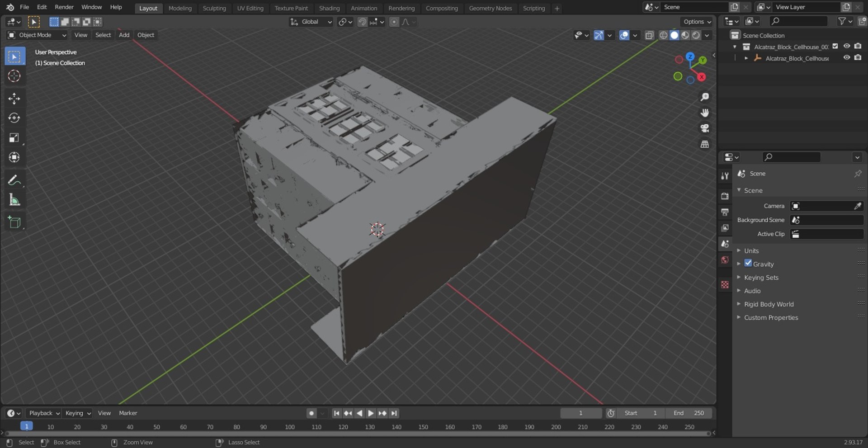This screenshot has width=868, height=448.
Task: Open the Object Mode dropdown
Action: [x=37, y=35]
